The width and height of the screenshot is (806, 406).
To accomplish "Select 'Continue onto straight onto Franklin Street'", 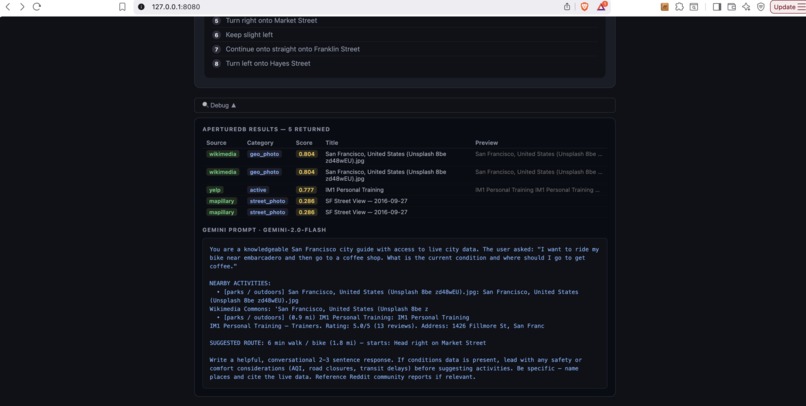I will pos(292,49).
